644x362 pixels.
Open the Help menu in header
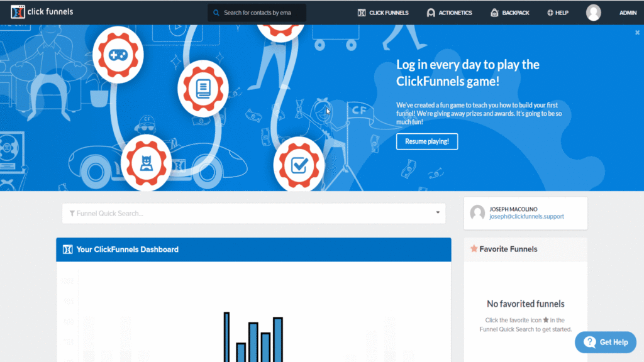[x=558, y=13]
